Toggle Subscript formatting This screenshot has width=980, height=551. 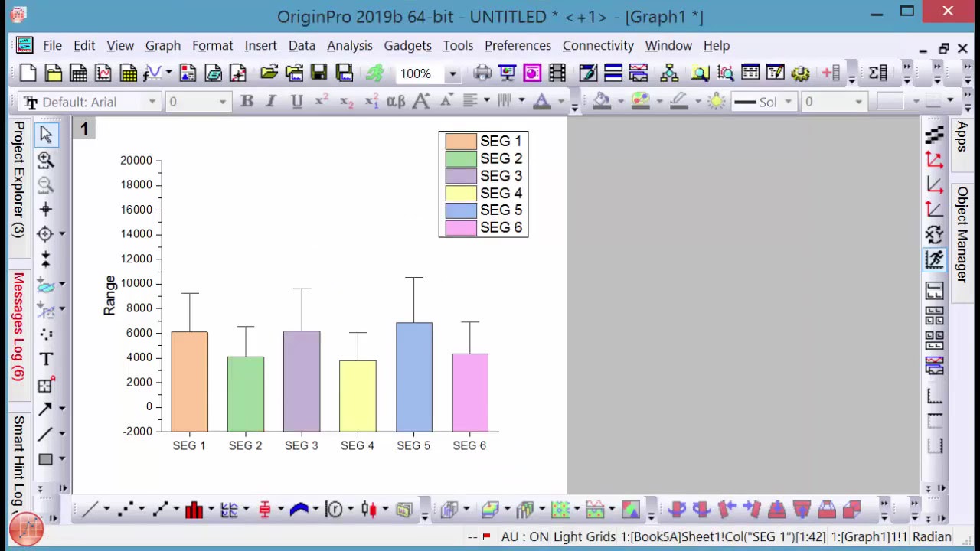(346, 102)
